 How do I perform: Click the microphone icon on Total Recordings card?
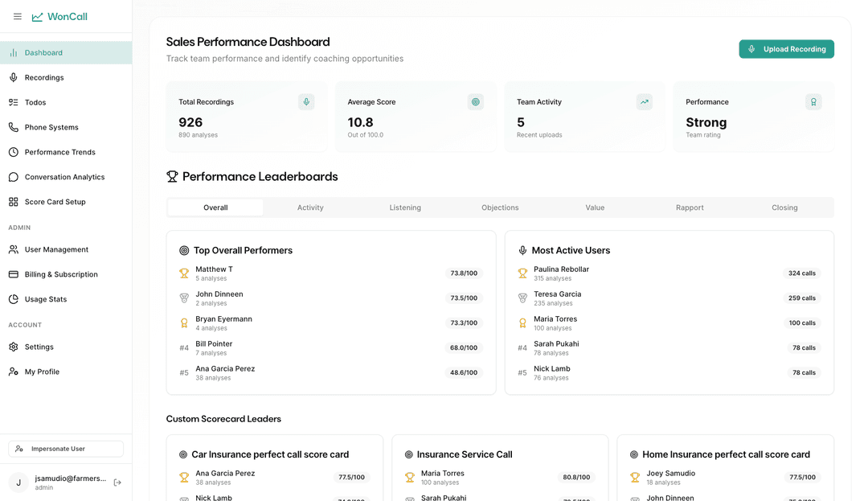tap(306, 102)
